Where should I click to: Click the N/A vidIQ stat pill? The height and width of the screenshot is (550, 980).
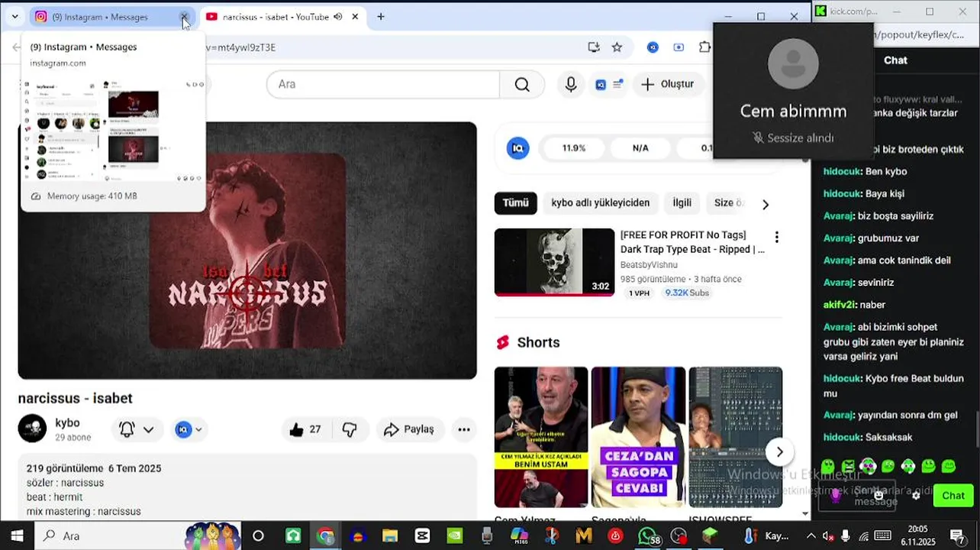tap(640, 148)
